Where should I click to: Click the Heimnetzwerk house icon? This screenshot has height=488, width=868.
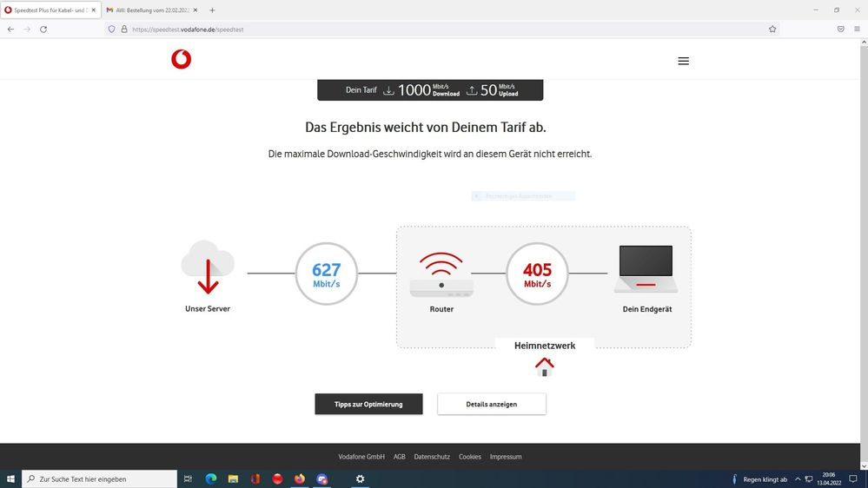click(544, 366)
